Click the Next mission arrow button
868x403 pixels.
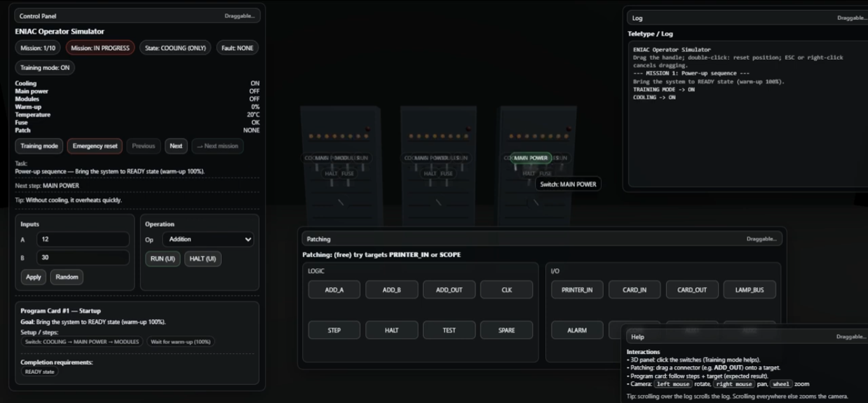point(217,146)
